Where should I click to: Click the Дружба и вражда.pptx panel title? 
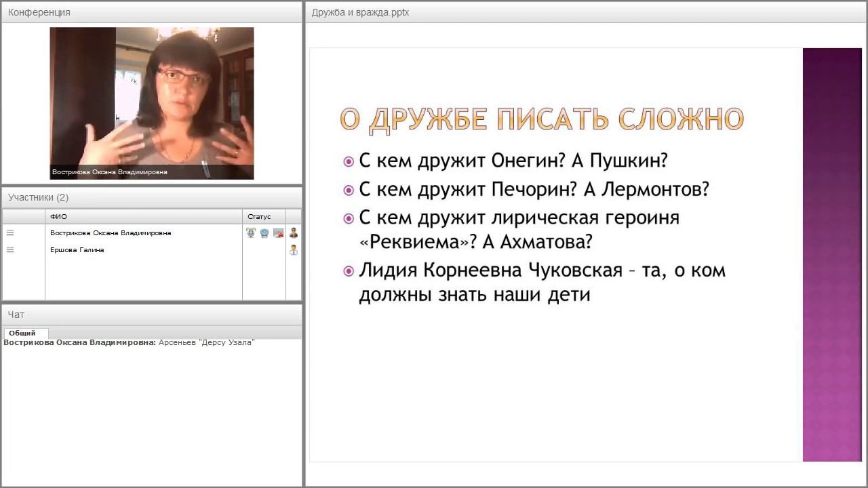pyautogui.click(x=360, y=12)
